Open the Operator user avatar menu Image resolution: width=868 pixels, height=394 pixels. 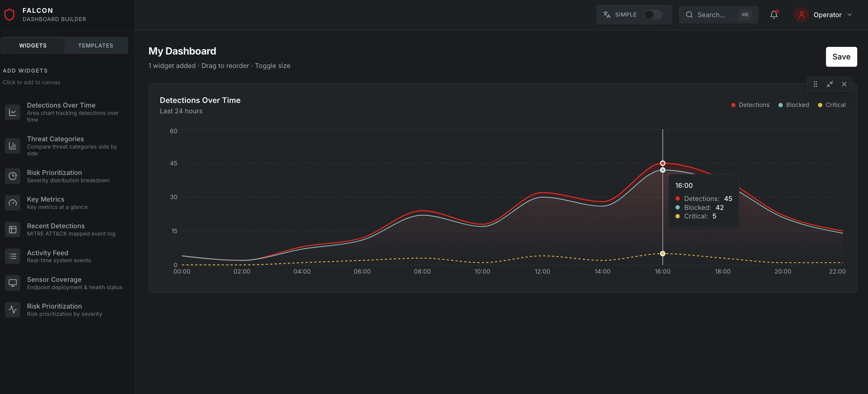tap(801, 15)
